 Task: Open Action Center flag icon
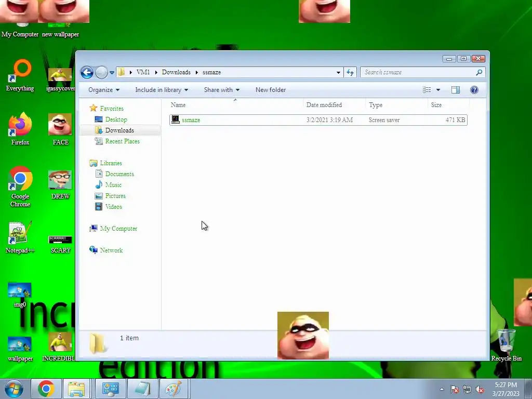(454, 389)
